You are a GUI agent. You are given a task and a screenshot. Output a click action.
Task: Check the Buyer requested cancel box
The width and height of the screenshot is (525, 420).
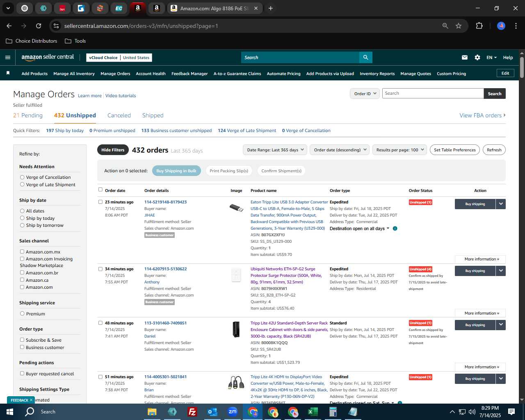[22, 373]
